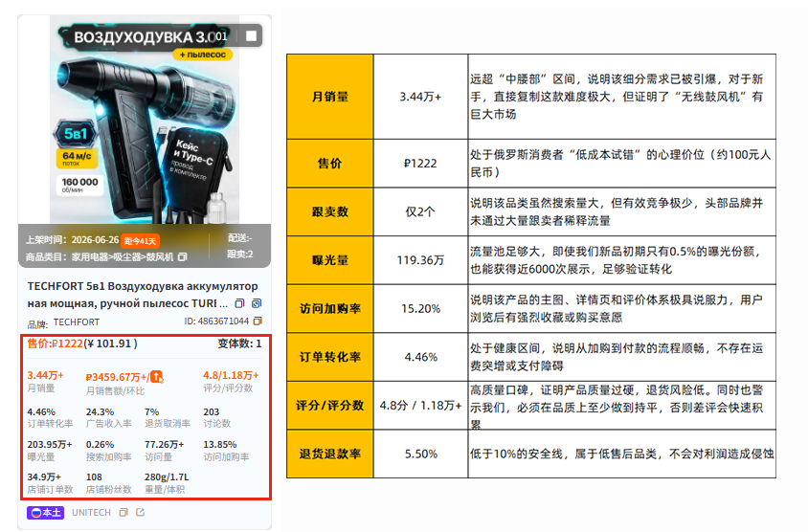Viewport: 808px width, 532px height.
Task: Click listing date 2026-06-26
Action: coord(95,240)
